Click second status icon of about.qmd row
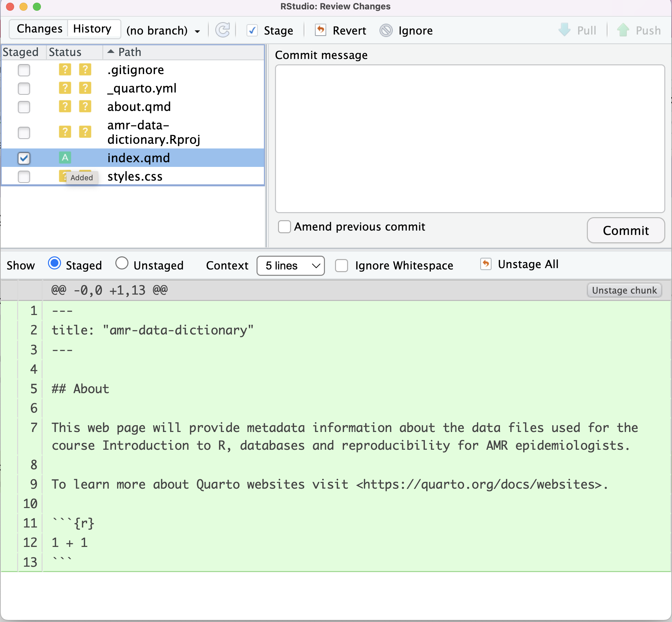 click(85, 107)
